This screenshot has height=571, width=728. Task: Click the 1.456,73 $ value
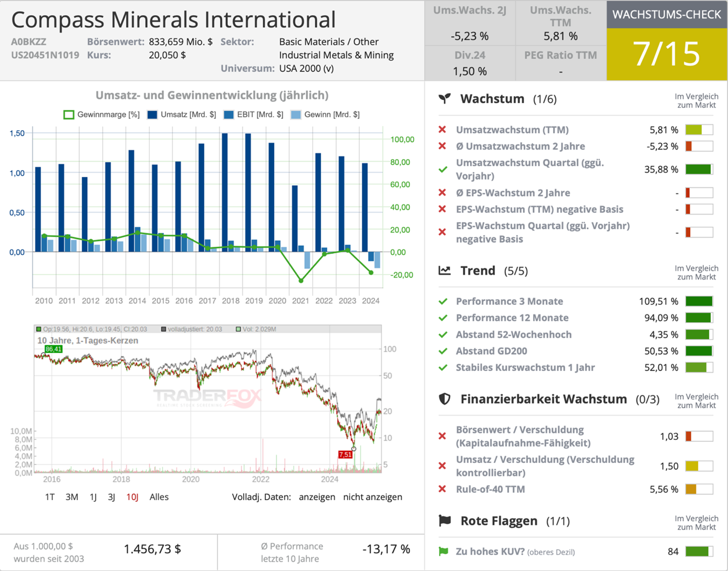click(x=152, y=549)
